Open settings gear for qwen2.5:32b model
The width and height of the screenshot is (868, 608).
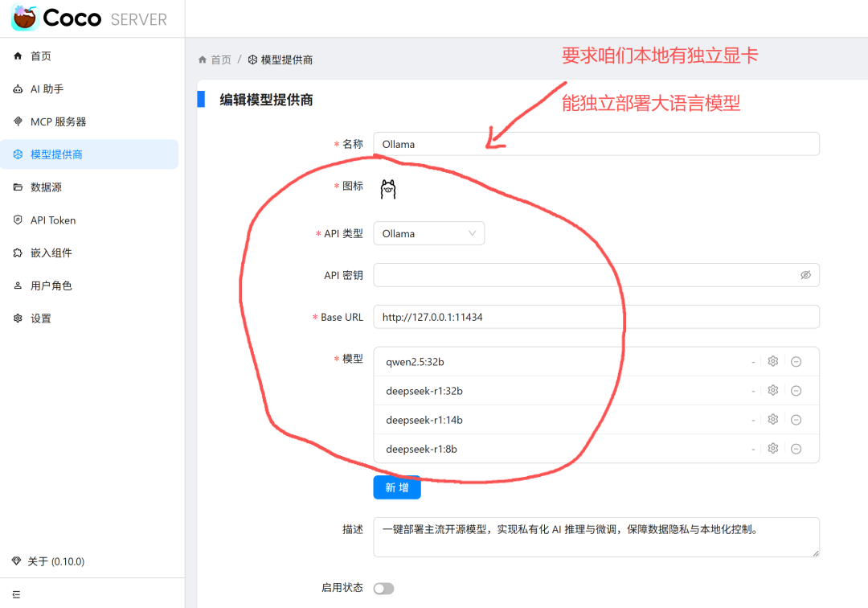coord(772,361)
